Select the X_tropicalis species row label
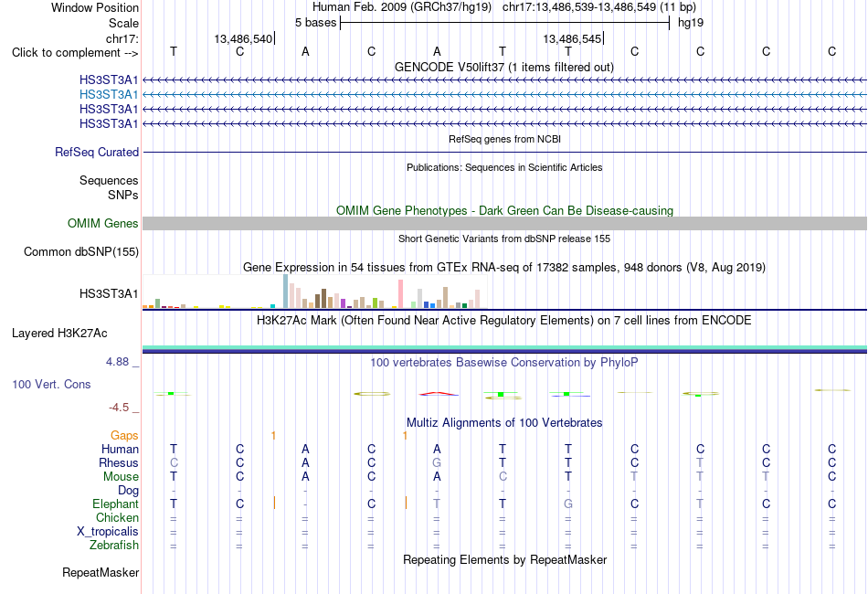This screenshot has width=868, height=594. pyautogui.click(x=108, y=532)
